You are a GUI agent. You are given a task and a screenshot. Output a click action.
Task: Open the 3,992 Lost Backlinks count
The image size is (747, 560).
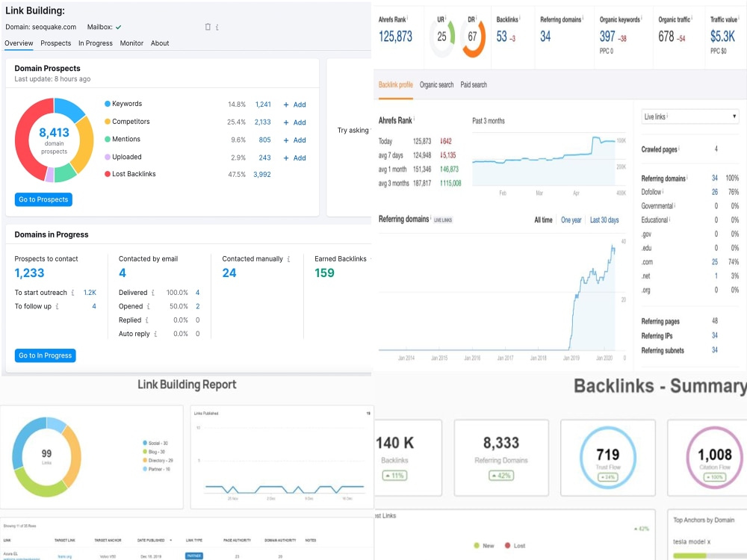(x=262, y=174)
